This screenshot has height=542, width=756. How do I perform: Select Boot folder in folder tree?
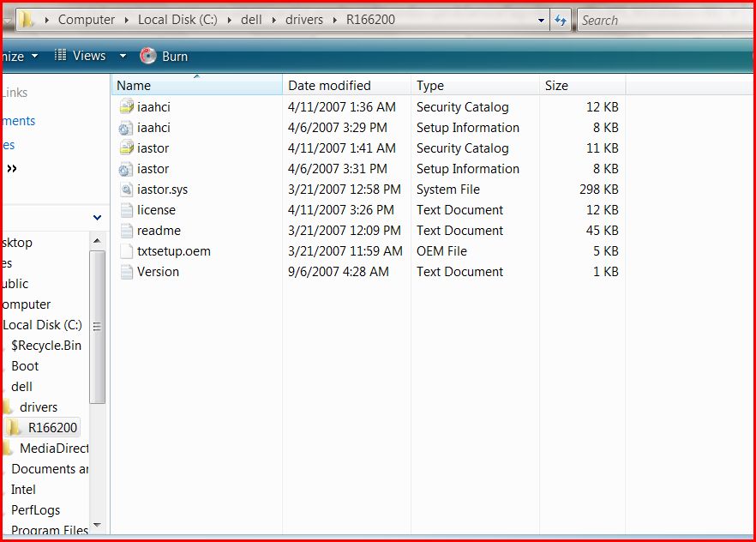click(25, 366)
